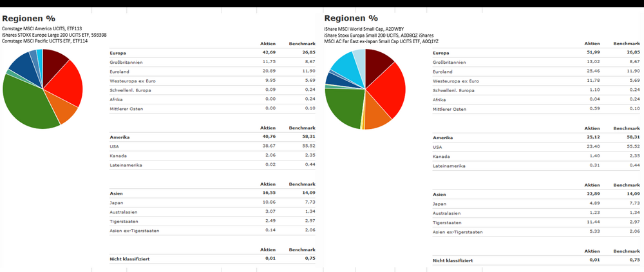Click the Asien heading next to 22,89
Screen dimensions: 644x272
(439, 195)
